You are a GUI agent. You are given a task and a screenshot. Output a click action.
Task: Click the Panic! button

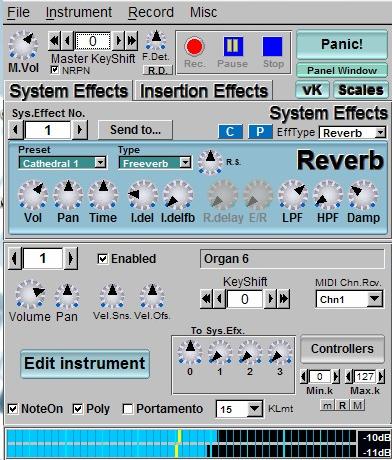click(x=342, y=44)
